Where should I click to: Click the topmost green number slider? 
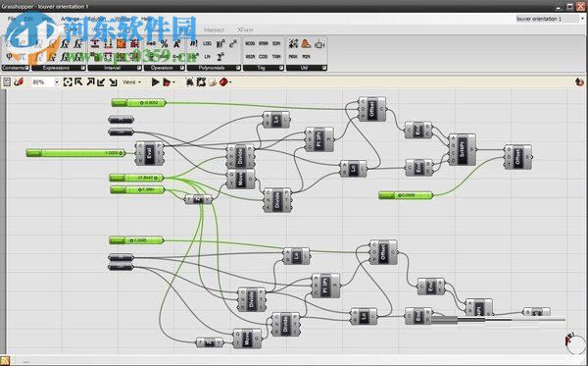point(139,102)
